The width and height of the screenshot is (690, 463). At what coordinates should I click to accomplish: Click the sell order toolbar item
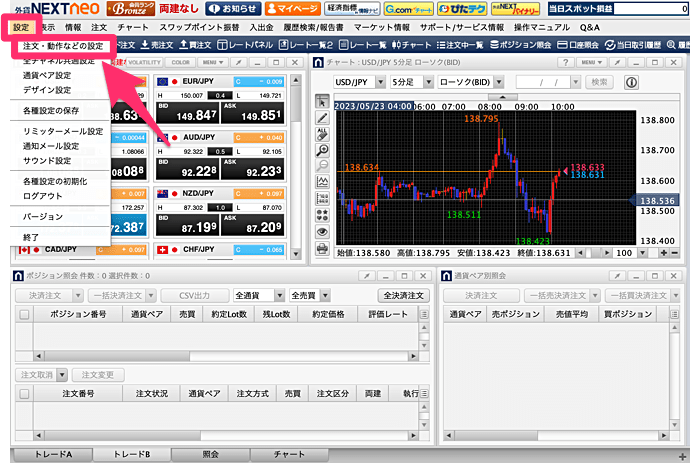[157, 45]
